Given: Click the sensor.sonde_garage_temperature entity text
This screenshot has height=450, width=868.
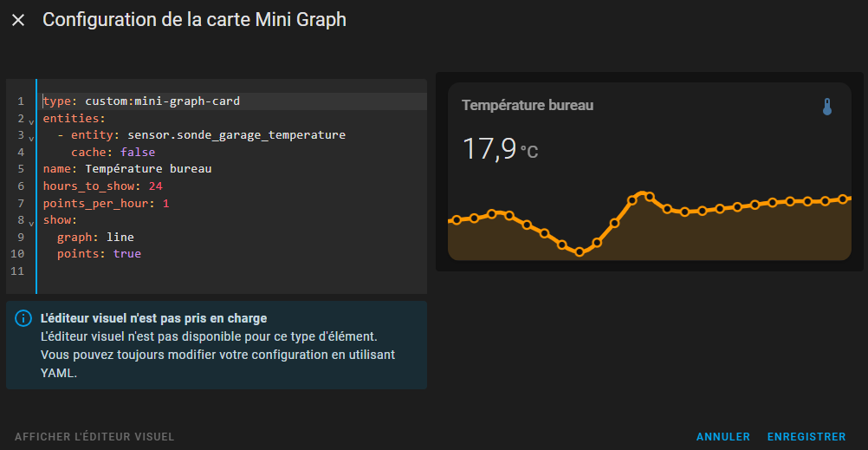Looking at the screenshot, I should (236, 135).
